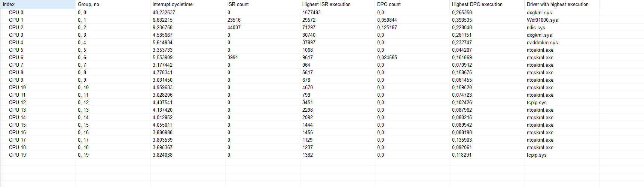Select the CPU 0 row
Screen dimensions: 644x187
coord(16,12)
